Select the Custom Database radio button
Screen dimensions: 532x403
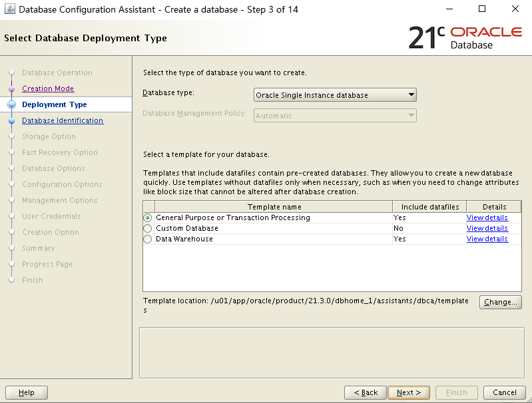pos(148,228)
